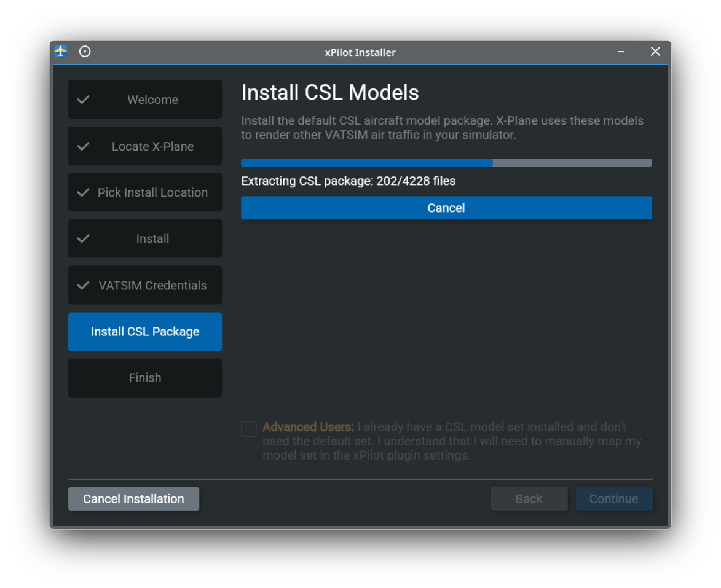Click the checkmark beside VATSIM Credentials
This screenshot has height=588, width=721.
[x=84, y=285]
